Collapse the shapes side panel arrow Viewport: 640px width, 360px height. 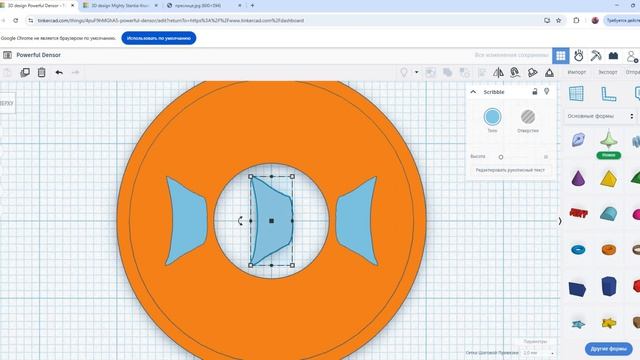(x=560, y=221)
